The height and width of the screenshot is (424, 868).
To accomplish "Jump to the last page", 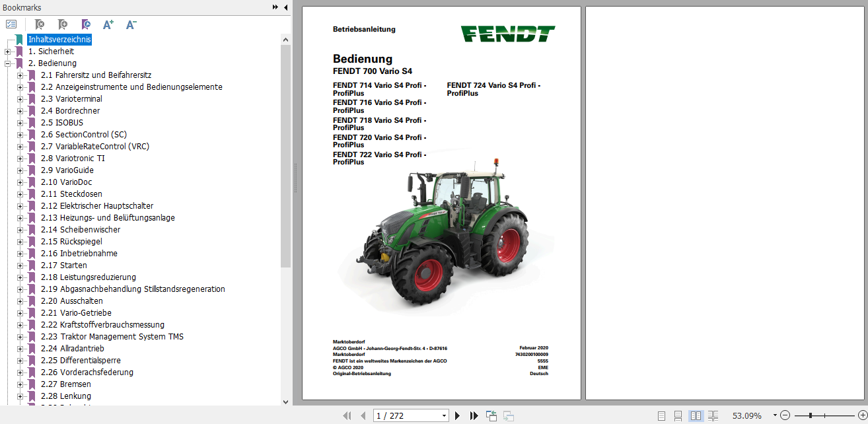I will (x=474, y=415).
